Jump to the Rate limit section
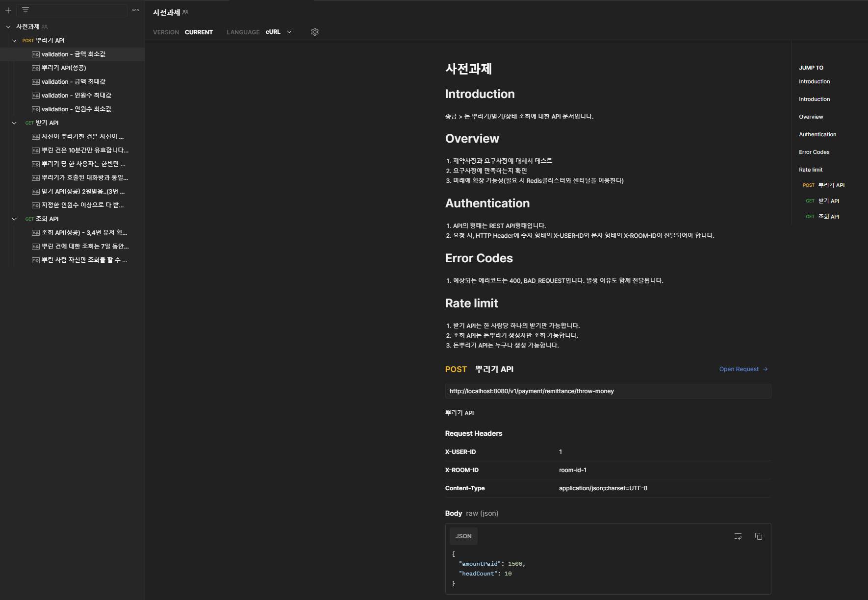Image resolution: width=868 pixels, height=600 pixels. click(x=810, y=169)
